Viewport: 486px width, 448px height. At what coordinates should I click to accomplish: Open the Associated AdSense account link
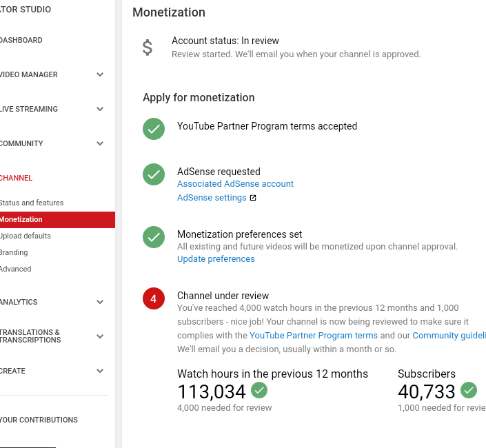[x=235, y=184]
